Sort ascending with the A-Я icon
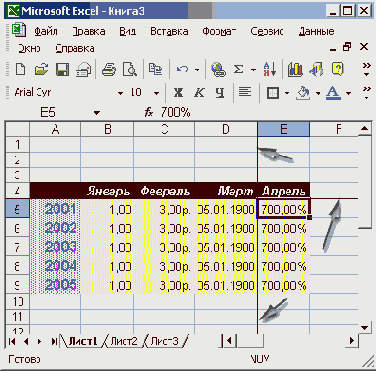 pyautogui.click(x=269, y=69)
